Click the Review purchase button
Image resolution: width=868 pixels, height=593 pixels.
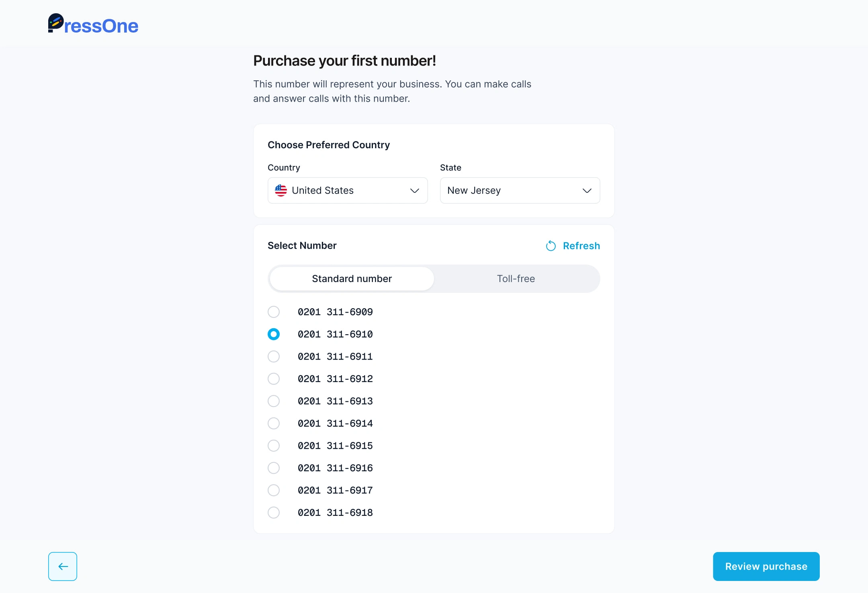click(x=766, y=566)
